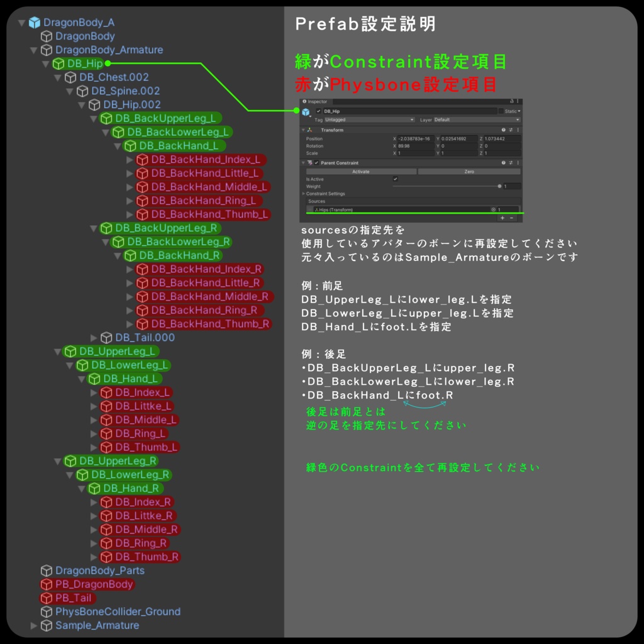644x644 pixels.
Task: Click the cube icon of PhysBoneCollider_Ground
Action: pyautogui.click(x=47, y=611)
